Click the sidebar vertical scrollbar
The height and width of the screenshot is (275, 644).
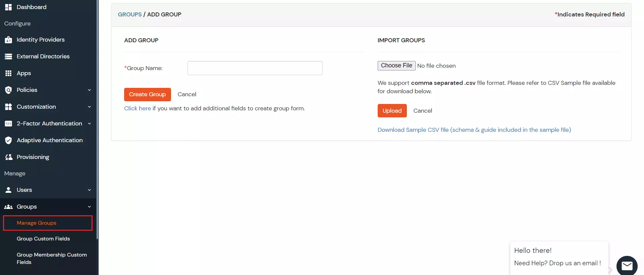click(x=97, y=119)
